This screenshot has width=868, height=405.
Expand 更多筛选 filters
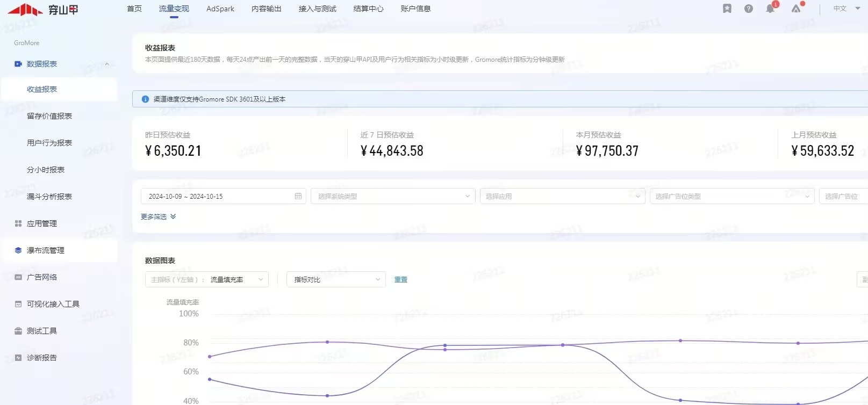click(159, 217)
